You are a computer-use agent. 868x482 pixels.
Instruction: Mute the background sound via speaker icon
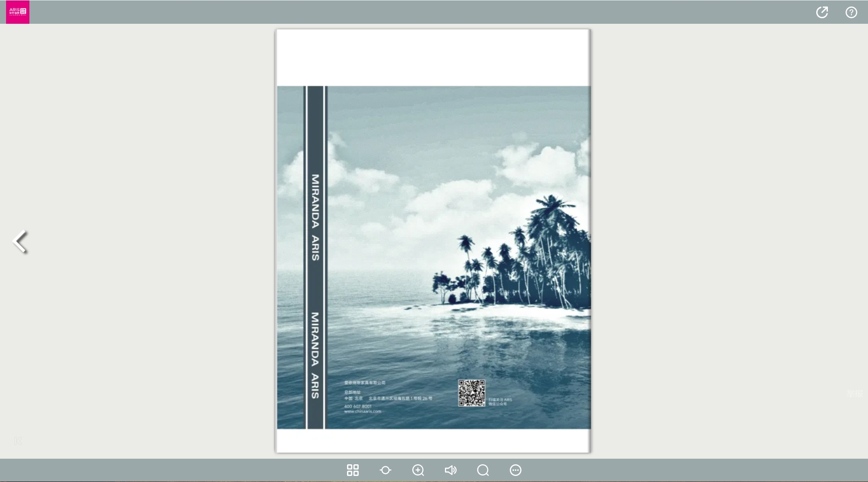tap(451, 470)
